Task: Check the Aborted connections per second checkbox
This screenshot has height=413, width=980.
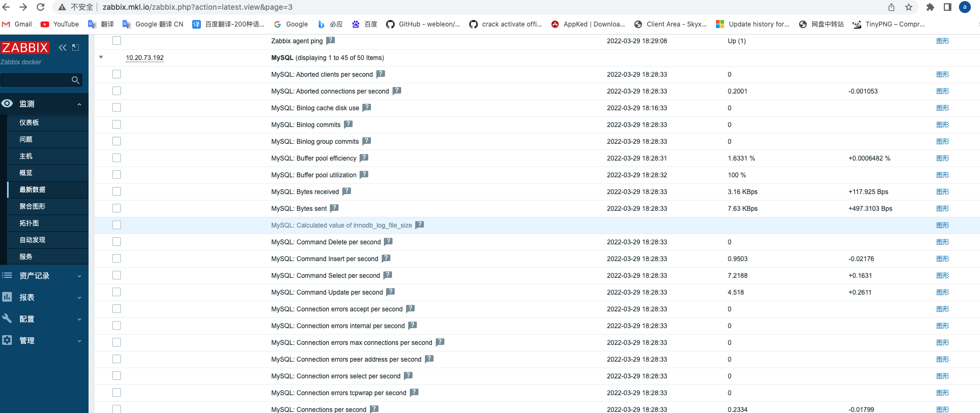Action: tap(117, 91)
